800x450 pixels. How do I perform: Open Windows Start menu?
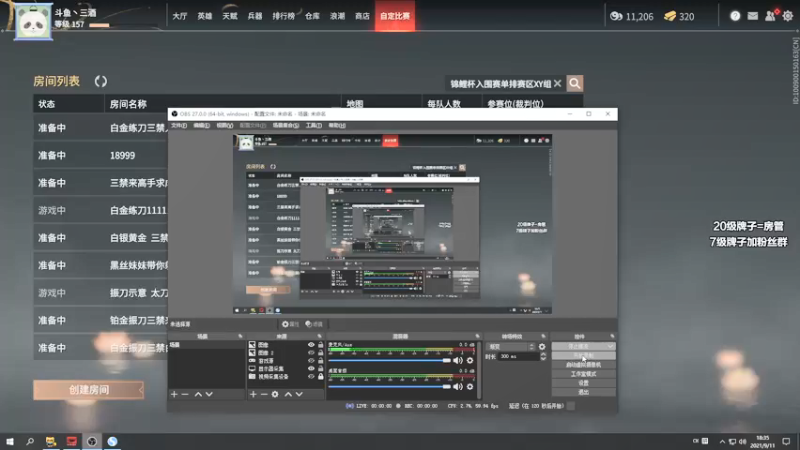(10, 441)
